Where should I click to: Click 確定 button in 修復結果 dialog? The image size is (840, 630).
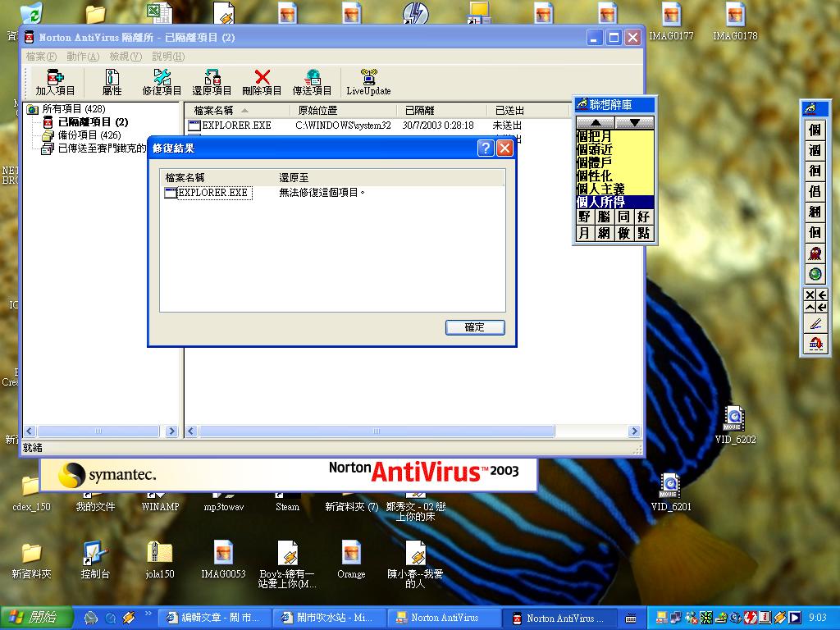coord(475,327)
